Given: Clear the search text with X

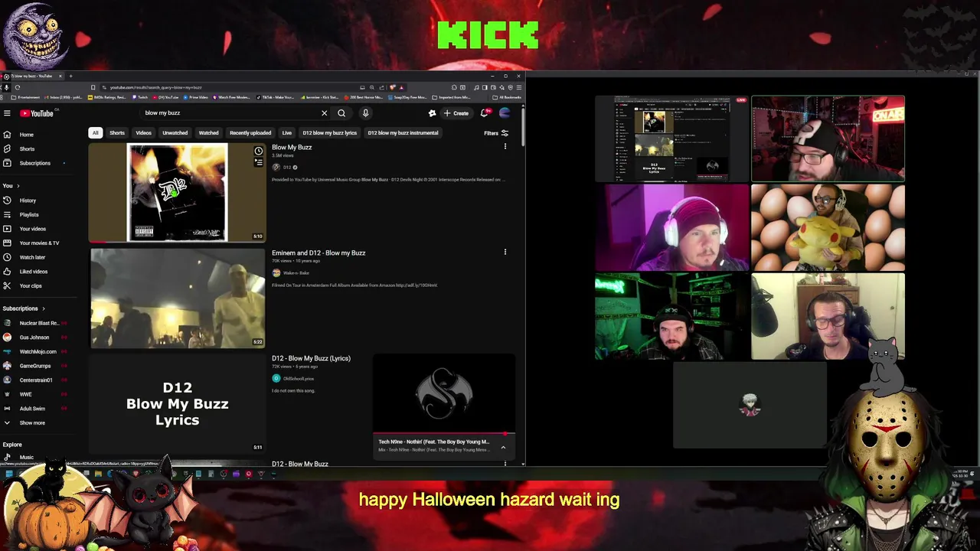Looking at the screenshot, I should click(x=324, y=113).
